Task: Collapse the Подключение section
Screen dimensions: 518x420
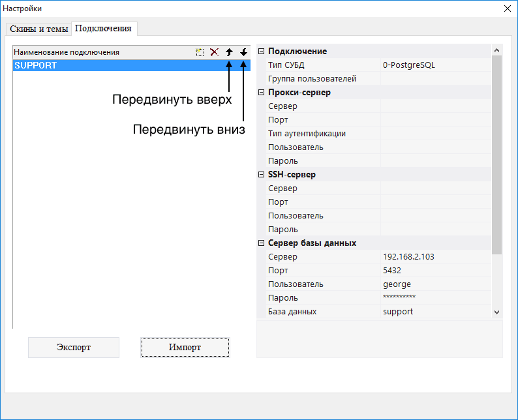Action: tap(262, 52)
